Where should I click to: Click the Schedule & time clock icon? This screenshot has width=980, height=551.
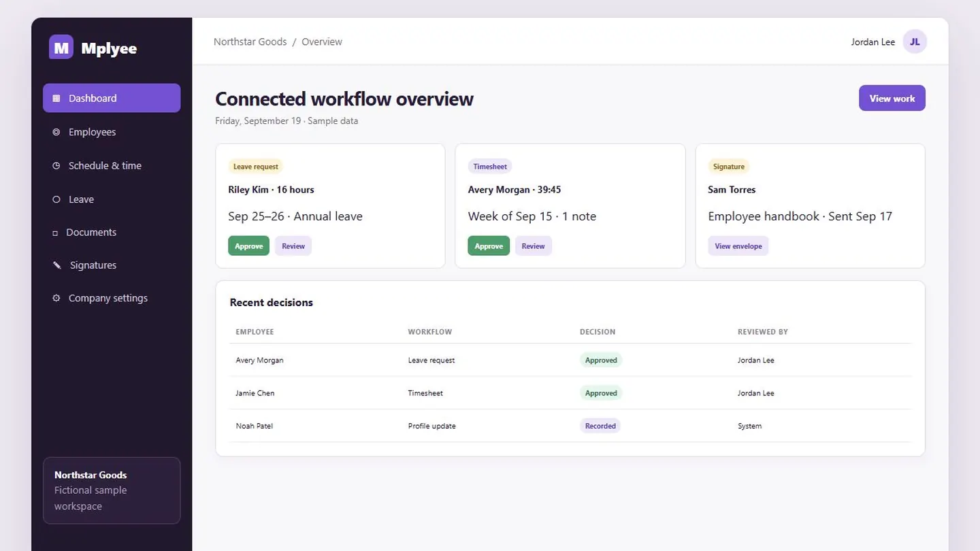tap(56, 165)
